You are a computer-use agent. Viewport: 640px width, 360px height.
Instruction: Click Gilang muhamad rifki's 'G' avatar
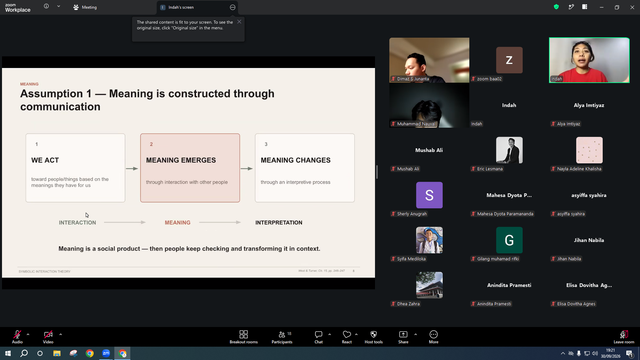click(509, 240)
